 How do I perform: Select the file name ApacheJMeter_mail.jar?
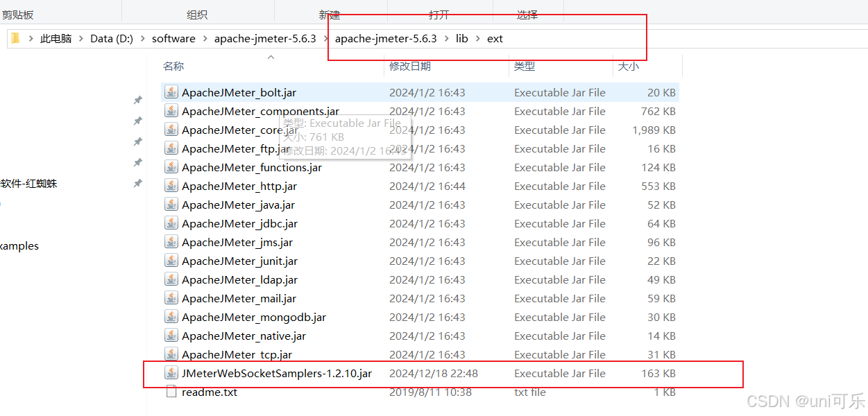pos(239,298)
